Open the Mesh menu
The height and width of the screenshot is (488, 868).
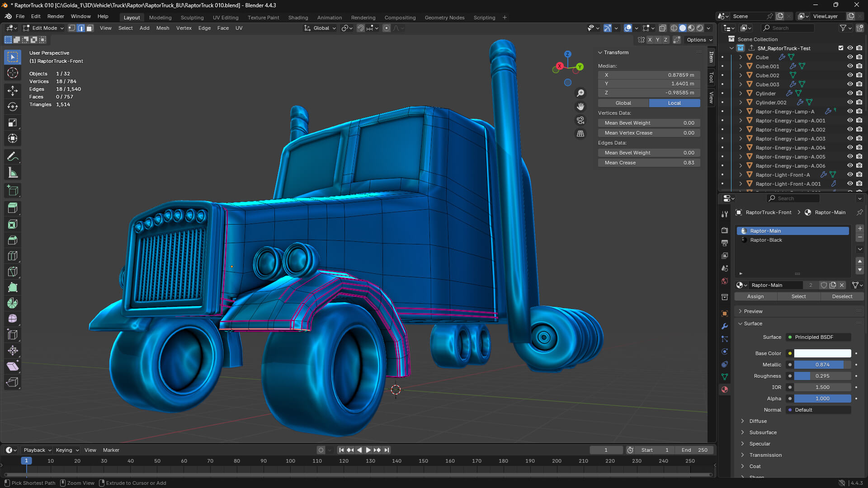tap(162, 28)
